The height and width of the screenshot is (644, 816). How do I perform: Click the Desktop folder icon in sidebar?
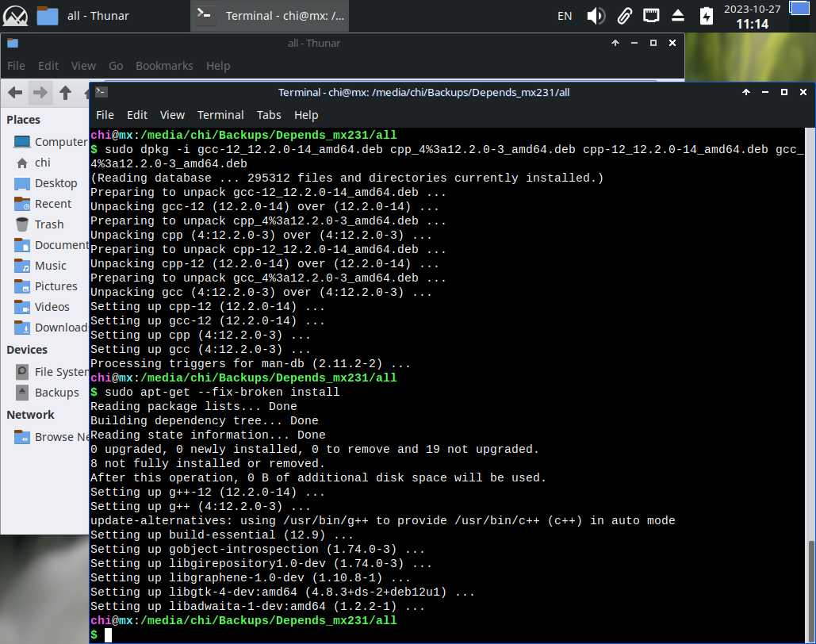(x=22, y=183)
